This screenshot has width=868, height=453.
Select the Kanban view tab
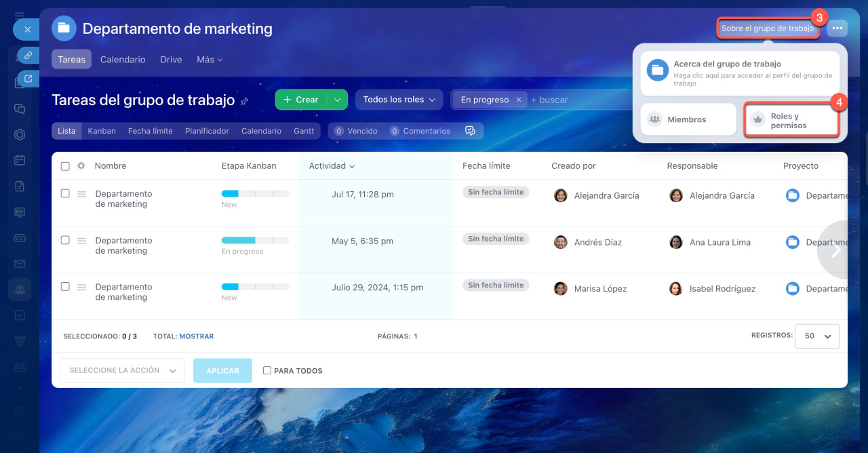click(102, 131)
